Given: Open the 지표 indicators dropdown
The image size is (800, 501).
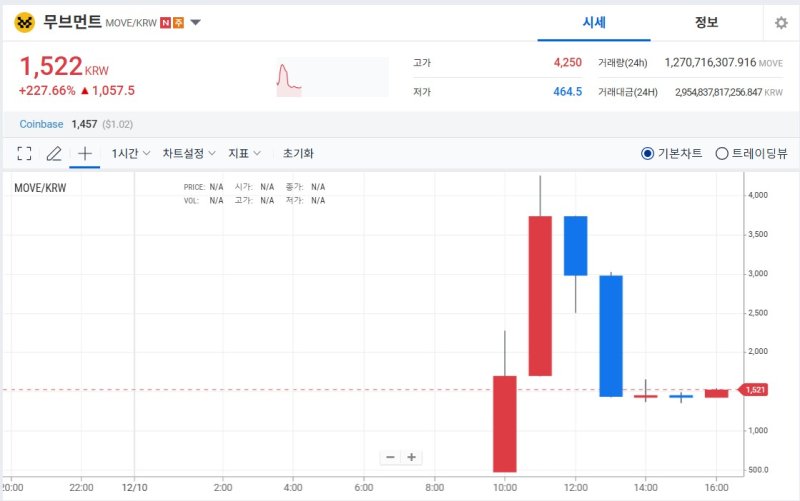Looking at the screenshot, I should 244,154.
